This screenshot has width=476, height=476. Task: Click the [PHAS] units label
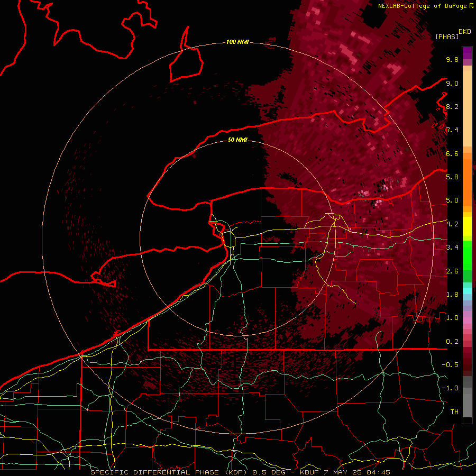click(447, 36)
